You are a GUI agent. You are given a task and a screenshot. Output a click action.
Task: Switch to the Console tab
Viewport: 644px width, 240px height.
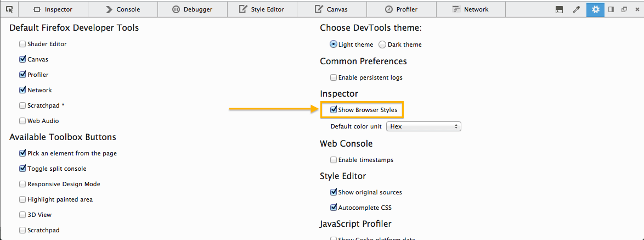123,9
